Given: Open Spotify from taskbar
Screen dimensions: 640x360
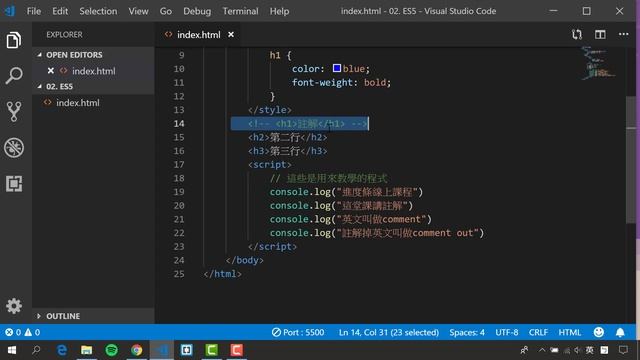Looking at the screenshot, I should (x=111, y=350).
